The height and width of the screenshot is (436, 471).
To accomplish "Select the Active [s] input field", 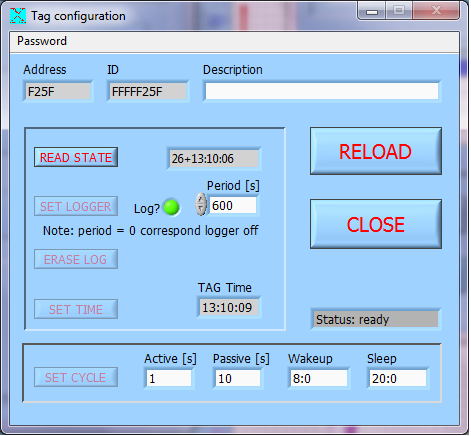I will 169,378.
